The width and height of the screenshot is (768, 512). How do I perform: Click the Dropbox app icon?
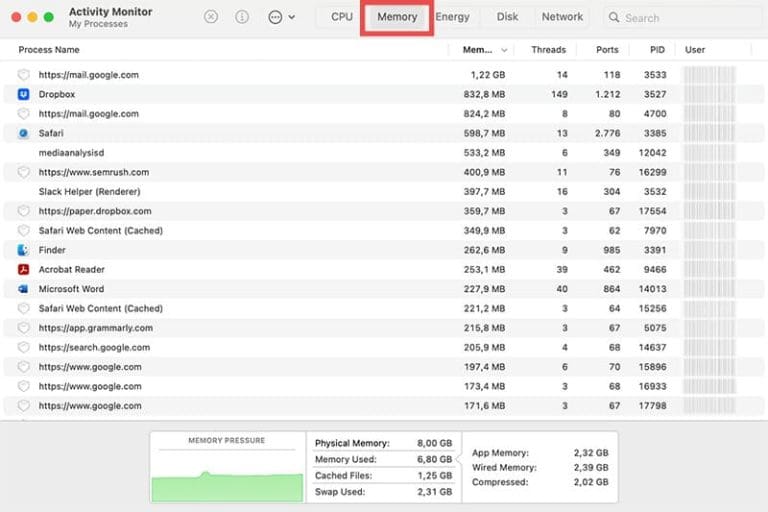point(24,94)
